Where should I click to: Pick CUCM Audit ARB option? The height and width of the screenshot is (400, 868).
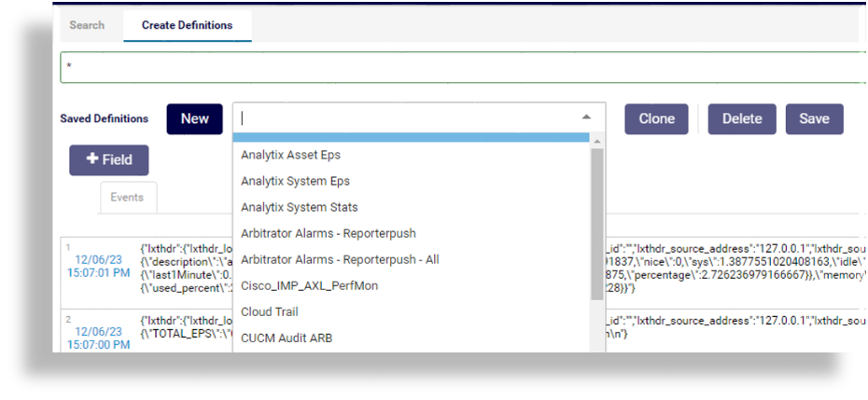pyautogui.click(x=286, y=338)
